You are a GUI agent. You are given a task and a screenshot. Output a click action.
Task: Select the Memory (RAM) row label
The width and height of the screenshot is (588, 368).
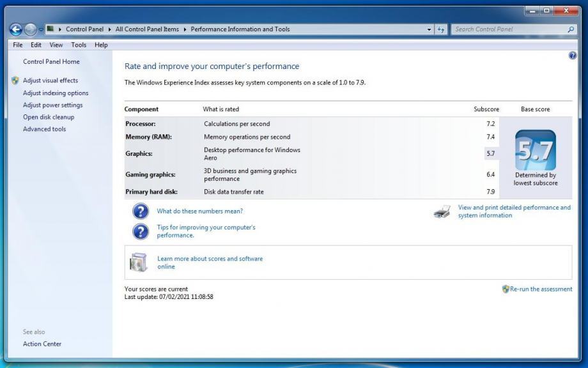[x=148, y=137]
